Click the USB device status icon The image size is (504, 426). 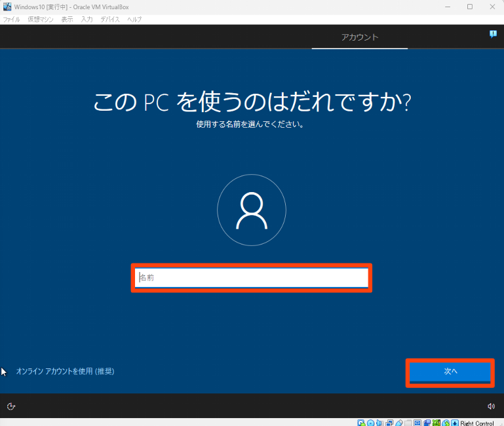399,423
